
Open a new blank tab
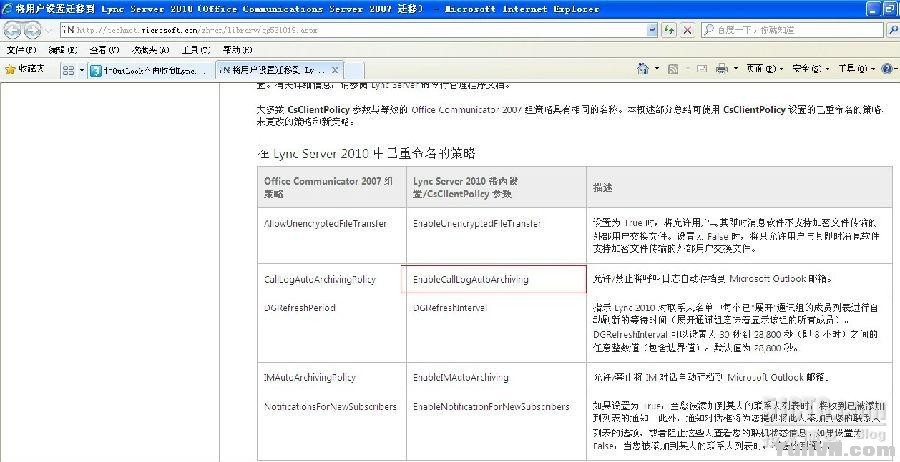tap(354, 71)
